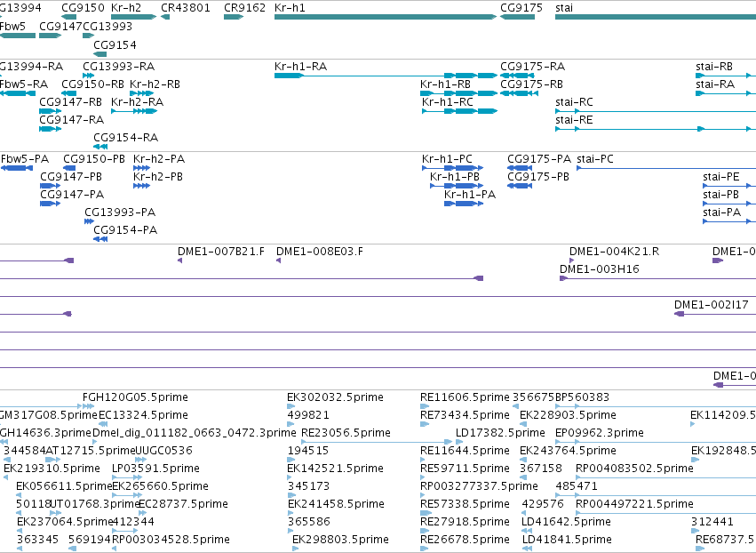756x553 pixels.
Task: Click EST label LD17382.5prime
Action: coord(500,433)
